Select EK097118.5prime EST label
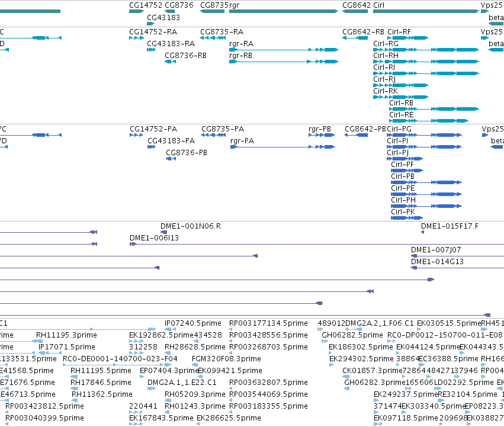This screenshot has width=504, height=427. click(406, 419)
